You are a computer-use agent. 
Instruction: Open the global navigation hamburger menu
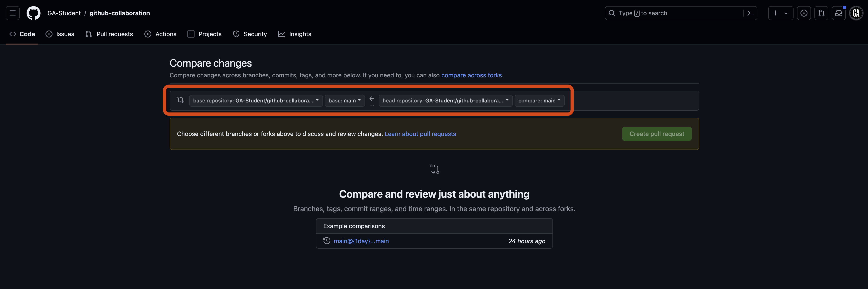point(12,13)
